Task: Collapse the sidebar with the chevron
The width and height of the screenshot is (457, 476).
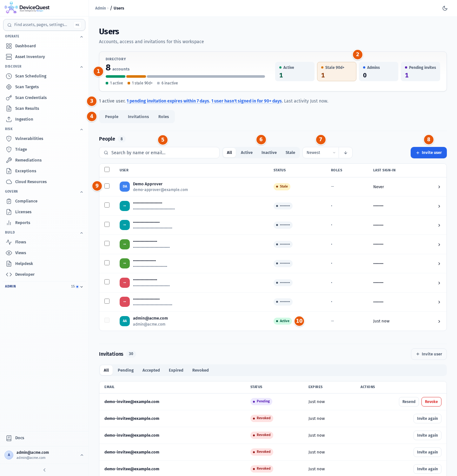Action: pos(44,470)
